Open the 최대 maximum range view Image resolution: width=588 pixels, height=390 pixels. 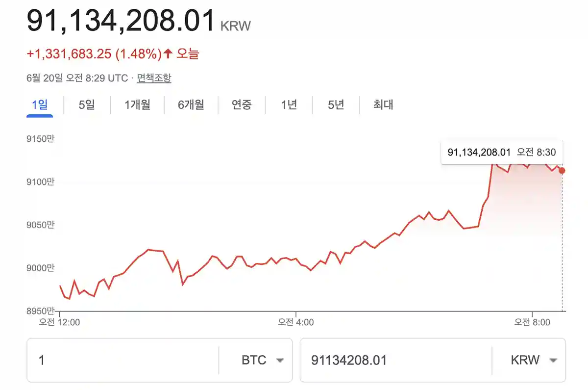tap(383, 104)
